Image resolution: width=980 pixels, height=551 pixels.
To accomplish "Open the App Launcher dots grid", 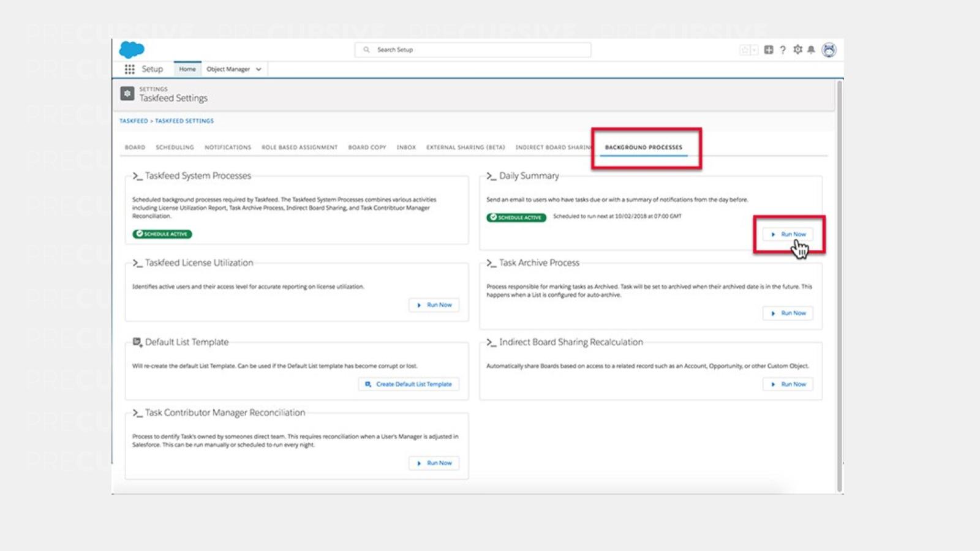I will 130,69.
